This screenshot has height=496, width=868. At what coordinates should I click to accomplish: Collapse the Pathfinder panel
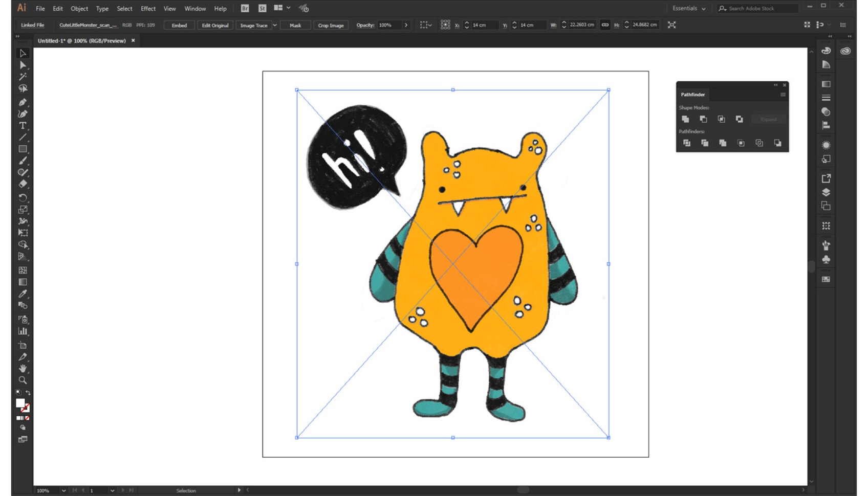point(775,85)
